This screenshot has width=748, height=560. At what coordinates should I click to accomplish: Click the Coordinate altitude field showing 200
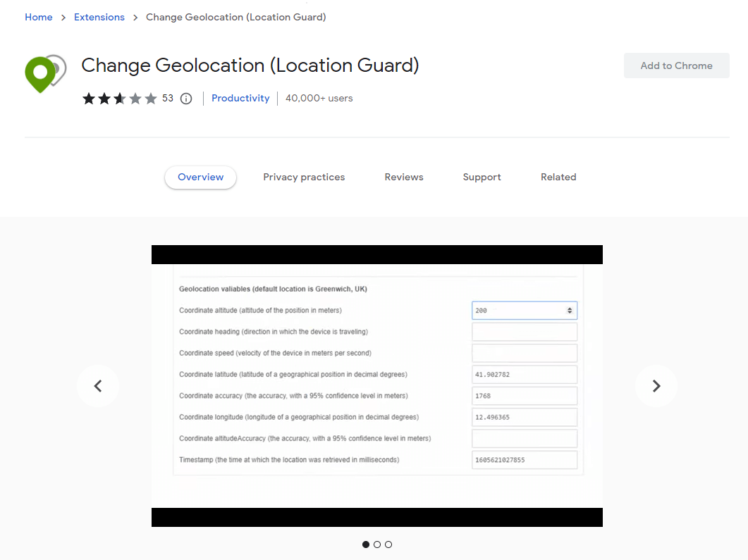525,311
